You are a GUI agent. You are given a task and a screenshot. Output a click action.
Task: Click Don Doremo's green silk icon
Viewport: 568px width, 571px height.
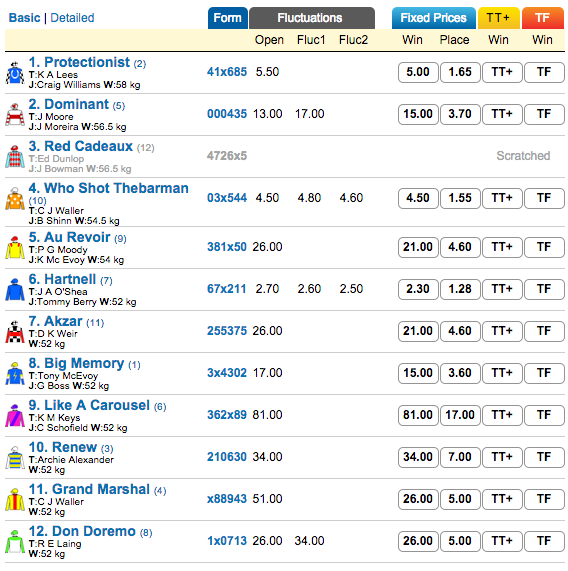pos(15,542)
